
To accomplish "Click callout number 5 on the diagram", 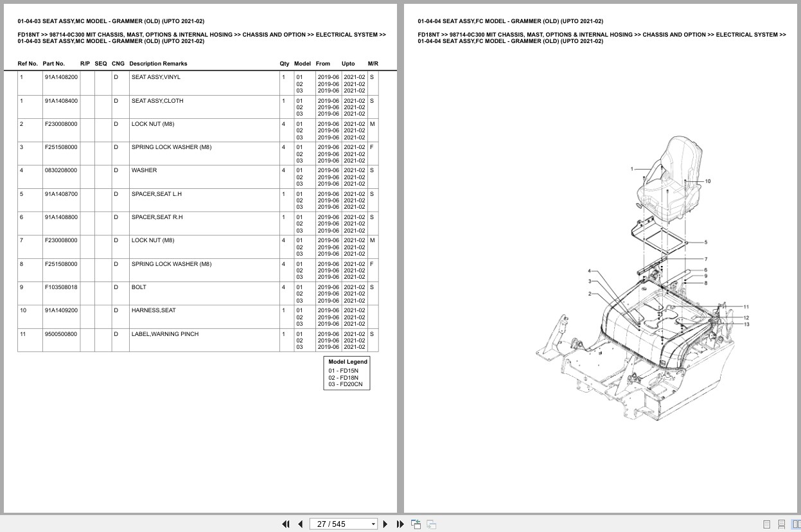I will pos(706,242).
